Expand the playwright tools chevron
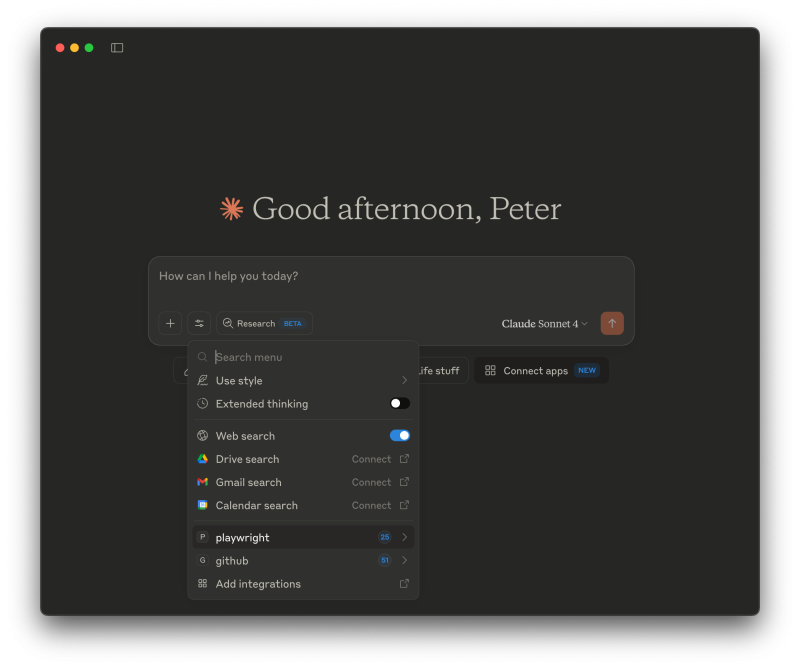 pyautogui.click(x=404, y=537)
